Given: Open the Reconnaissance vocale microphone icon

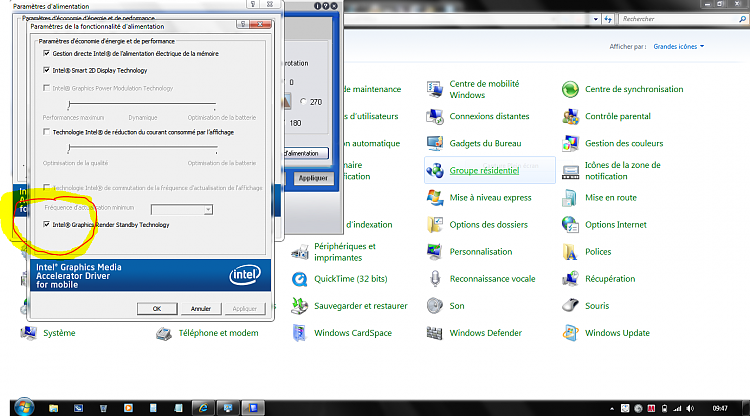Looking at the screenshot, I should pos(434,279).
